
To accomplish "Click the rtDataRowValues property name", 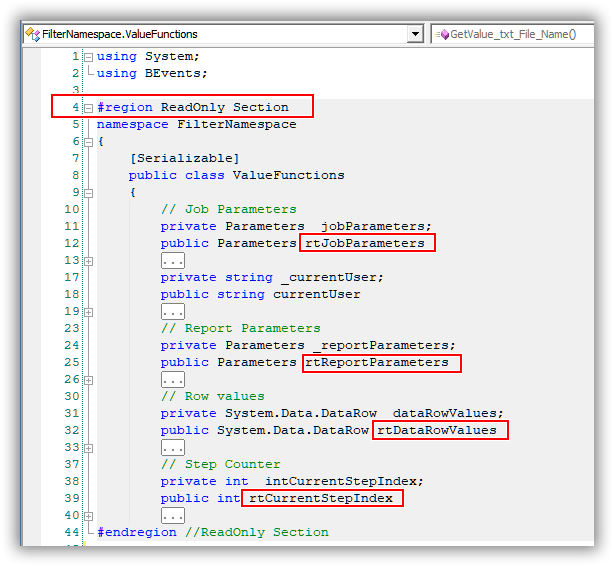I will click(436, 430).
